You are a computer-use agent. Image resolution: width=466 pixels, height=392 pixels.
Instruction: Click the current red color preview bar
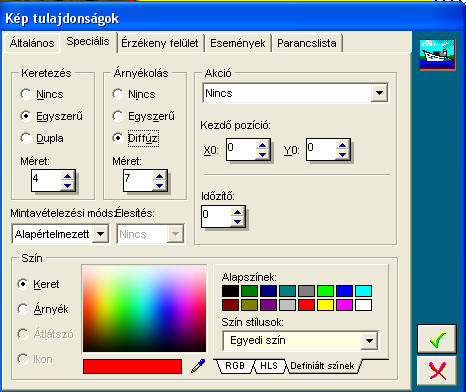point(132,366)
